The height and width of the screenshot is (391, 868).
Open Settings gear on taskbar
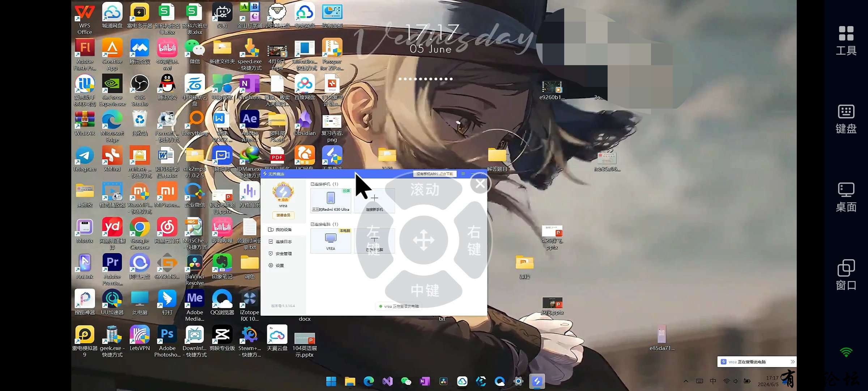[x=518, y=381]
